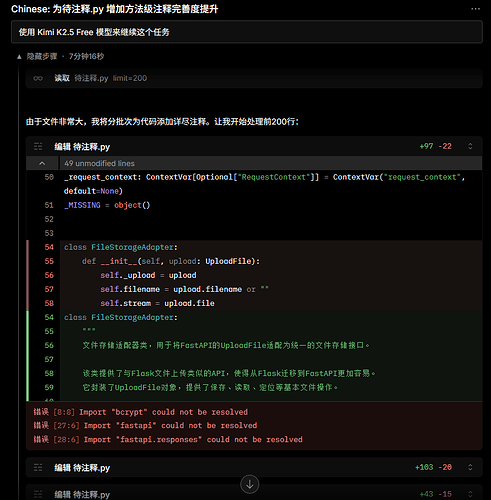Collapse the 隐藏步骤 steps triangle

pyautogui.click(x=19, y=57)
